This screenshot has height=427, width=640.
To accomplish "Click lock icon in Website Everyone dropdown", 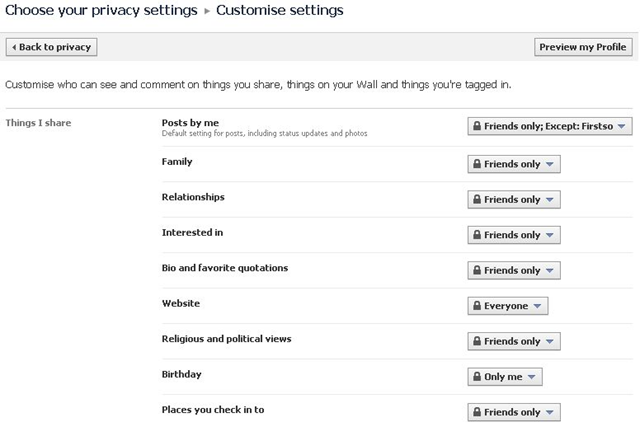I will 477,305.
